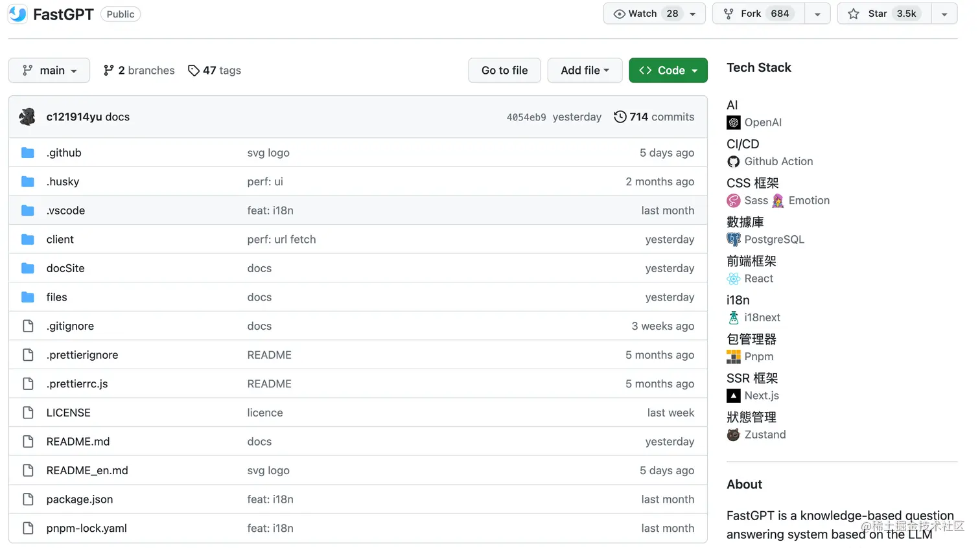Expand the Add file dropdown
This screenshot has height=548, width=980.
tap(585, 71)
